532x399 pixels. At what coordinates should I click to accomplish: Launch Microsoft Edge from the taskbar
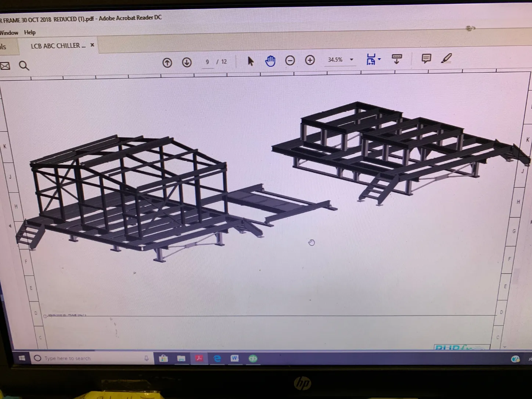tap(217, 358)
